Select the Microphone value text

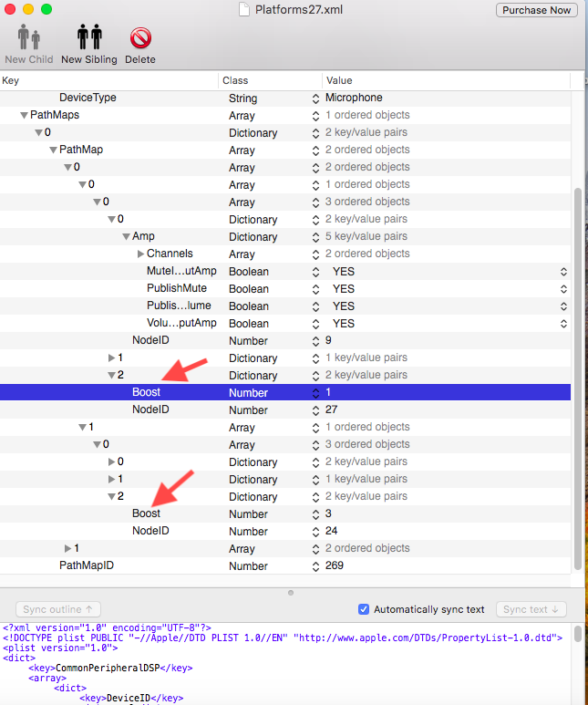pyautogui.click(x=354, y=98)
